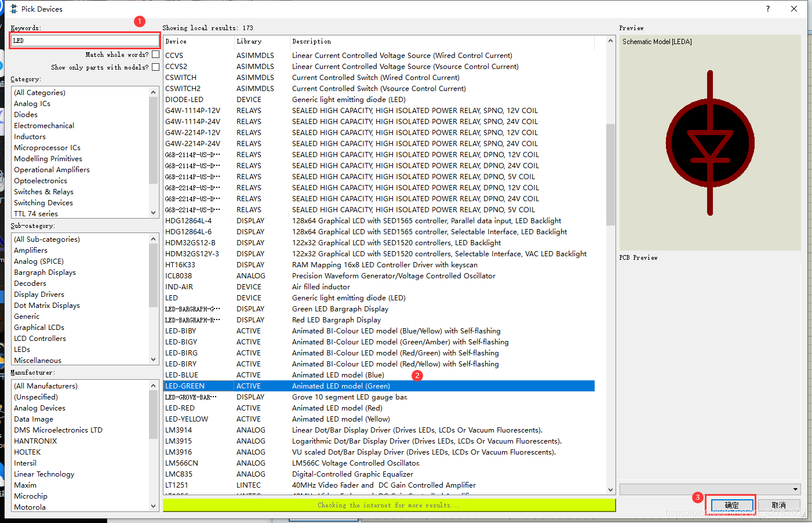This screenshot has height=523, width=812.
Task: Select Amplifiers sub-category
Action: click(31, 250)
